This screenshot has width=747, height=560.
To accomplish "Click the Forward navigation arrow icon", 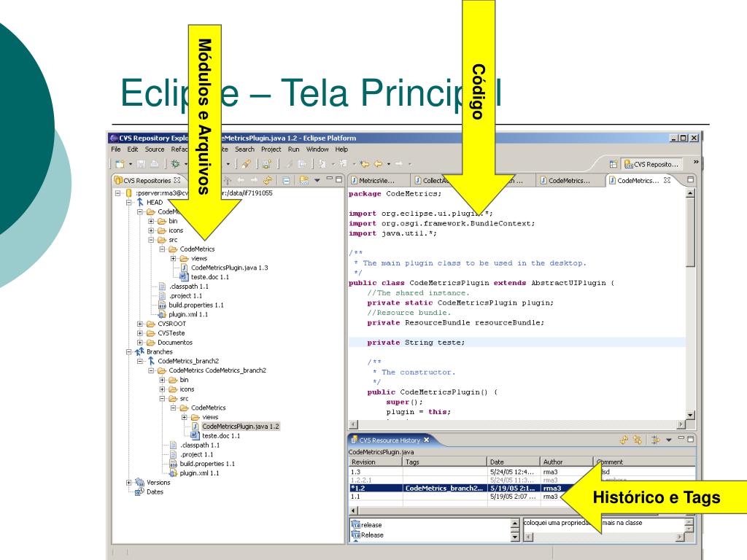I will (399, 164).
